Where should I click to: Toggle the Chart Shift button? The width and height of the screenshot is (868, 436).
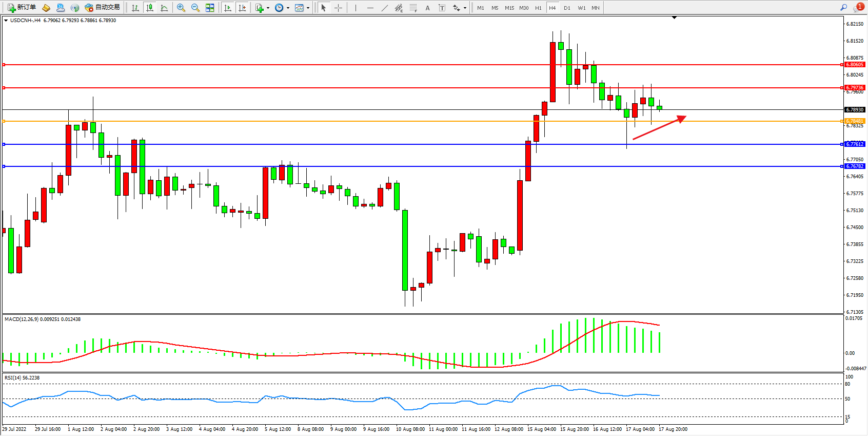click(243, 8)
